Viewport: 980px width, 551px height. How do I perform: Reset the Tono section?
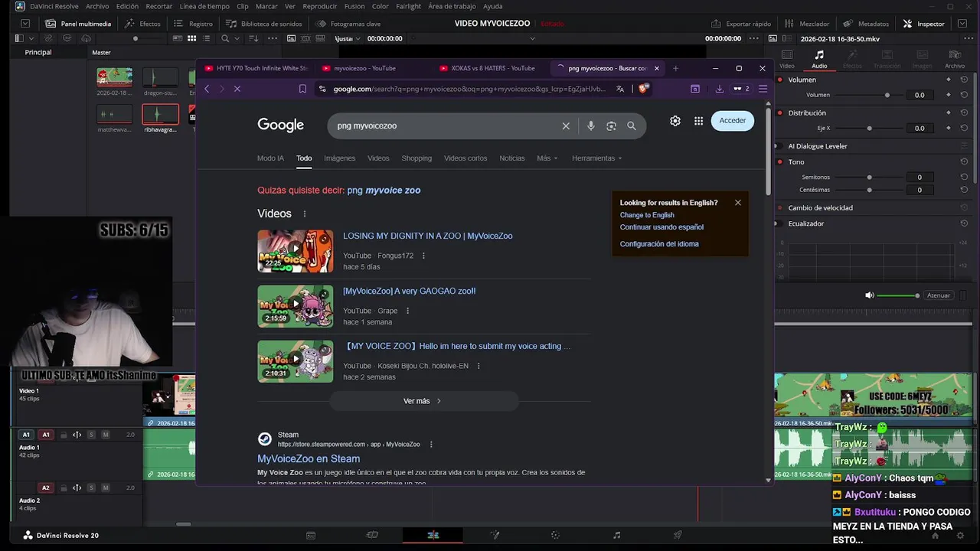964,161
